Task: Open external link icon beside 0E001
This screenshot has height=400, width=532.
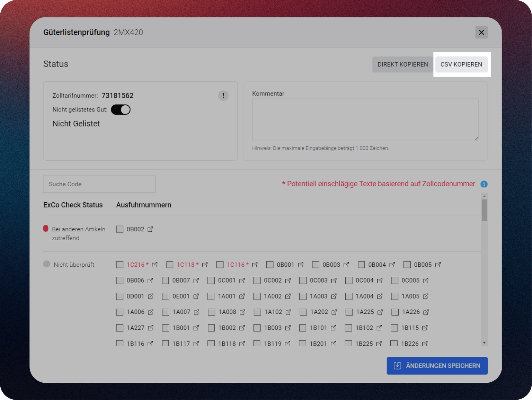Action: coord(196,296)
